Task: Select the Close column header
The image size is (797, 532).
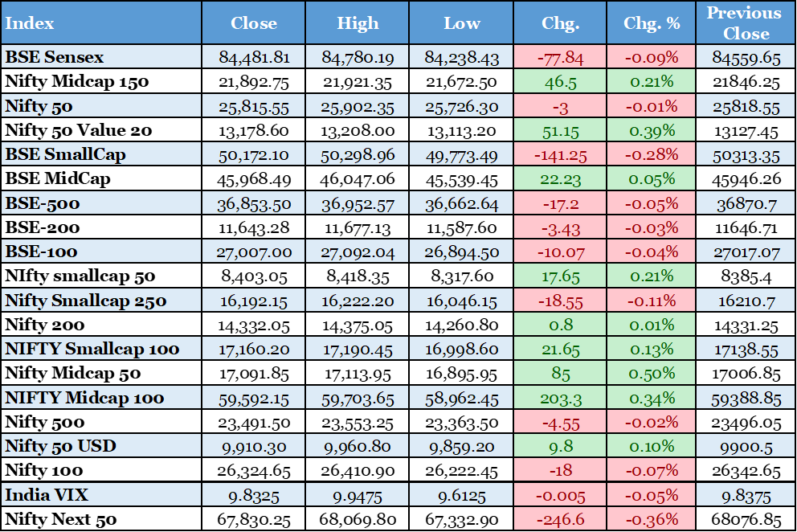Action: (x=253, y=23)
